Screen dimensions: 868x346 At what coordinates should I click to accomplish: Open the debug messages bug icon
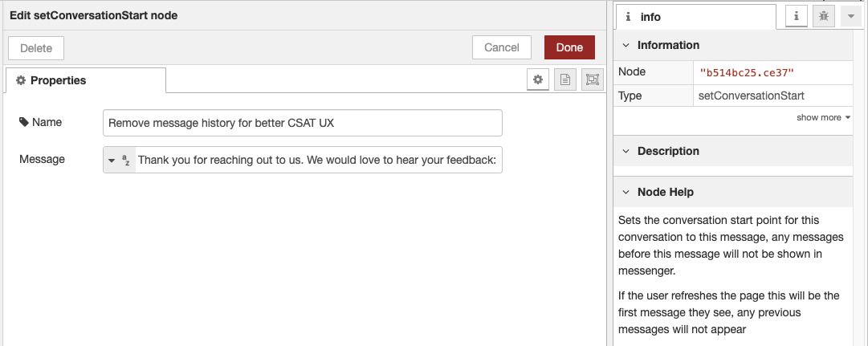click(823, 16)
